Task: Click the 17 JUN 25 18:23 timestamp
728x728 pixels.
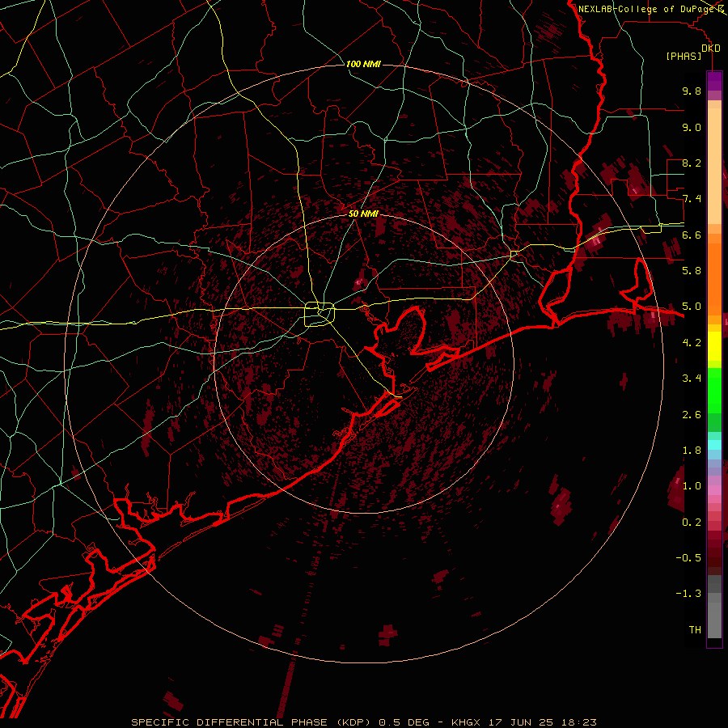Action: pyautogui.click(x=542, y=722)
